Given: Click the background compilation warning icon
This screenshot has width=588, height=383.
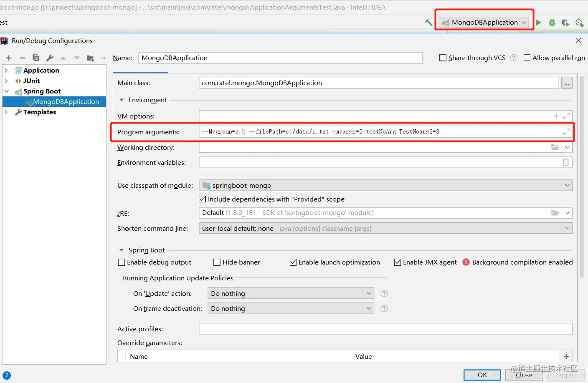Looking at the screenshot, I should pos(466,262).
